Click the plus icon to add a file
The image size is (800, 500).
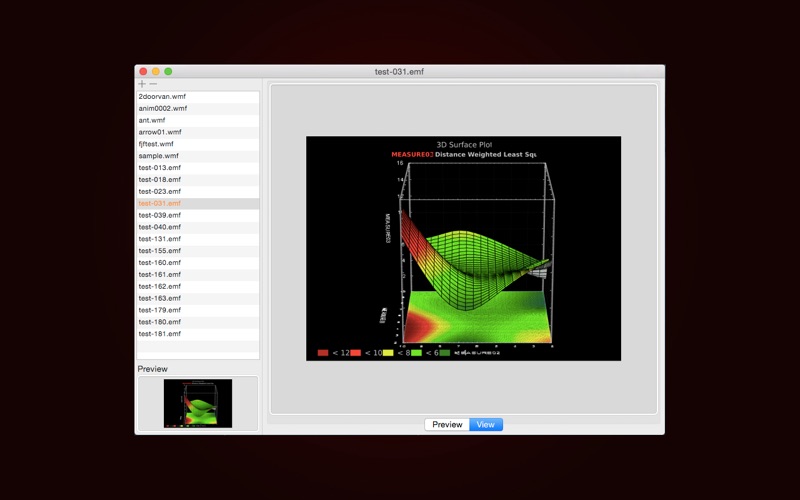tap(142, 85)
